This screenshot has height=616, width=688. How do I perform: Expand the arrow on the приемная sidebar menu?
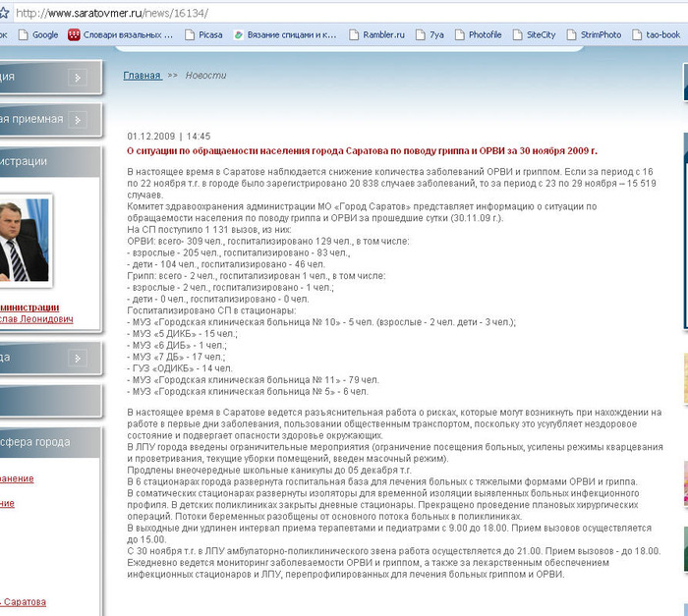pos(78,120)
